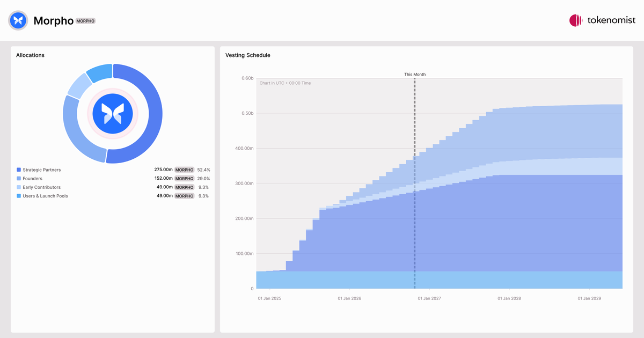
Task: Click the '275.00m' allocation amount
Action: 163,170
